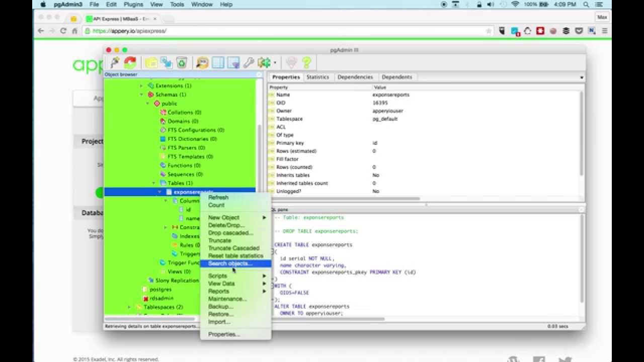Close the Object browser panel

(x=259, y=75)
